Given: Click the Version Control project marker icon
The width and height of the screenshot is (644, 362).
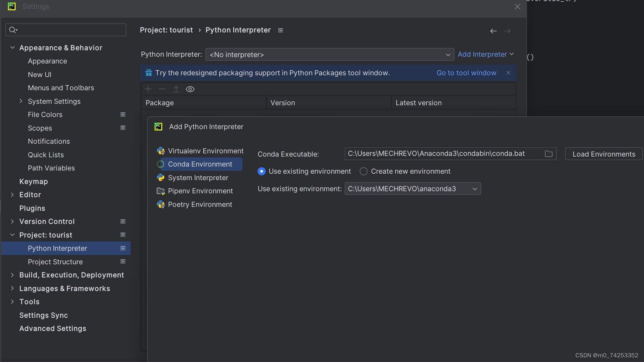Looking at the screenshot, I should 123,221.
